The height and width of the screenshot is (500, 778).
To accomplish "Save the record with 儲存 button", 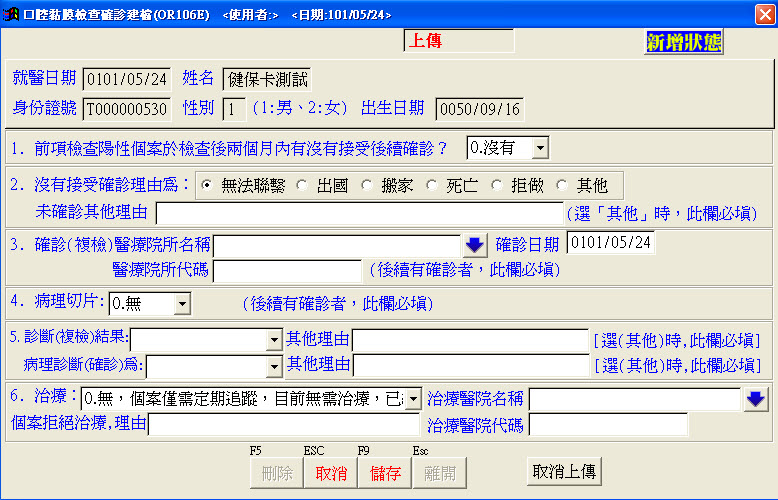I will pos(385,473).
